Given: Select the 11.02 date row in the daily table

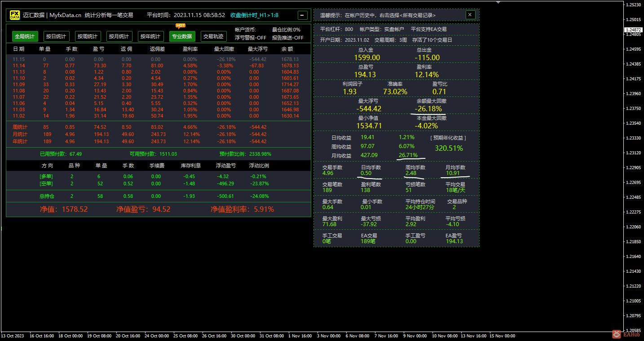Looking at the screenshot, I should [x=158, y=116].
